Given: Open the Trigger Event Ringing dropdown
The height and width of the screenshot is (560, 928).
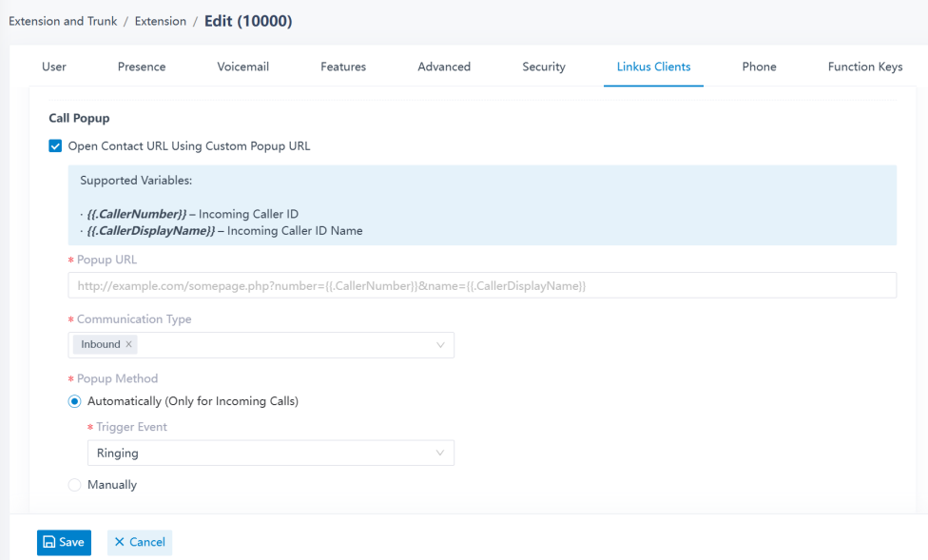Looking at the screenshot, I should (271, 453).
